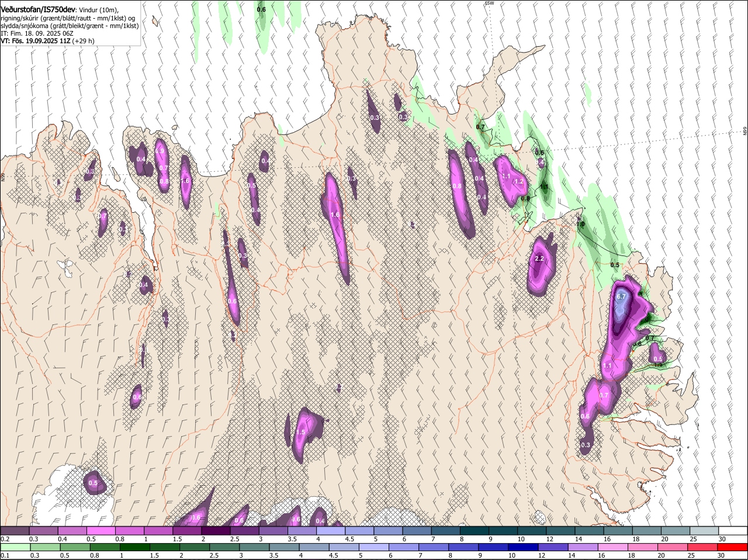Click the 1.2 precipitation value on map

coord(518,182)
